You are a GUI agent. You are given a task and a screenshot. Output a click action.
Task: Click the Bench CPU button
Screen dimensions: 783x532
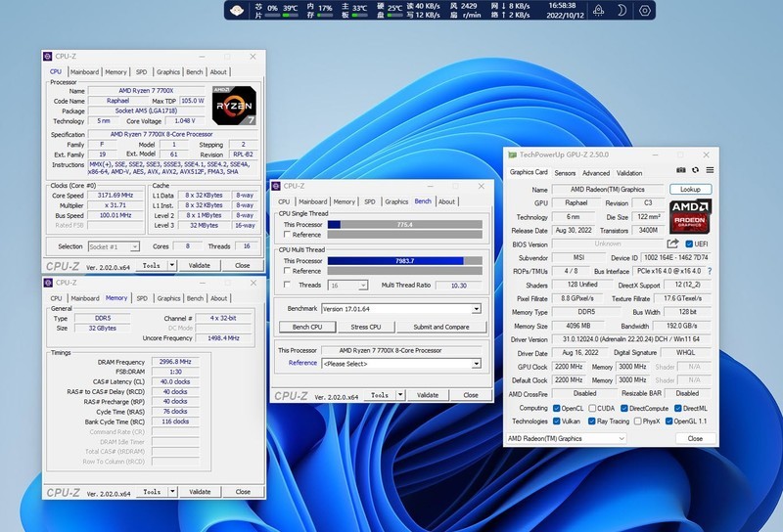tap(307, 327)
